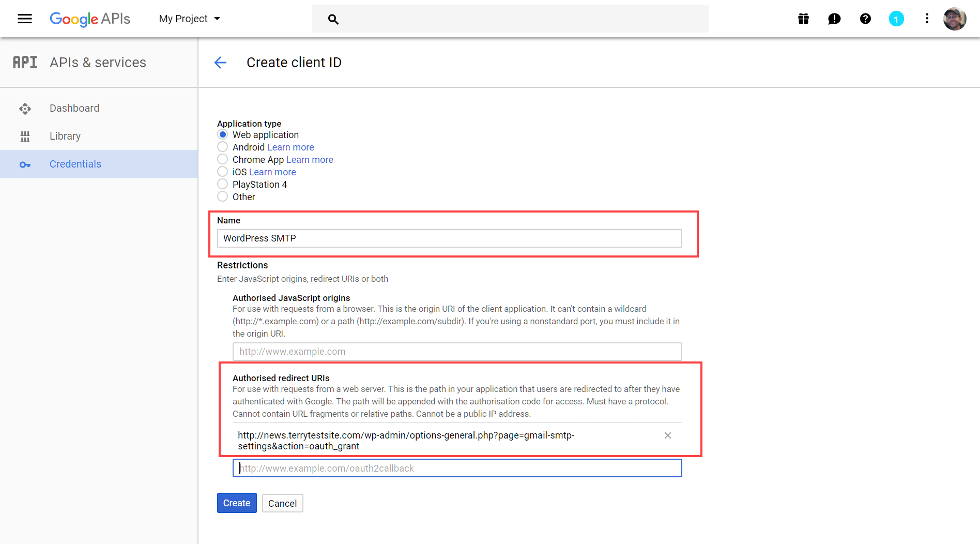
Task: Click the search magnifier icon
Action: [333, 20]
